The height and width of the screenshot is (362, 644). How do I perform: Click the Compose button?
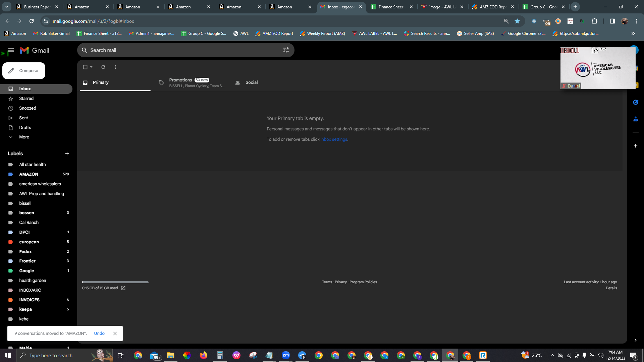pos(24,71)
